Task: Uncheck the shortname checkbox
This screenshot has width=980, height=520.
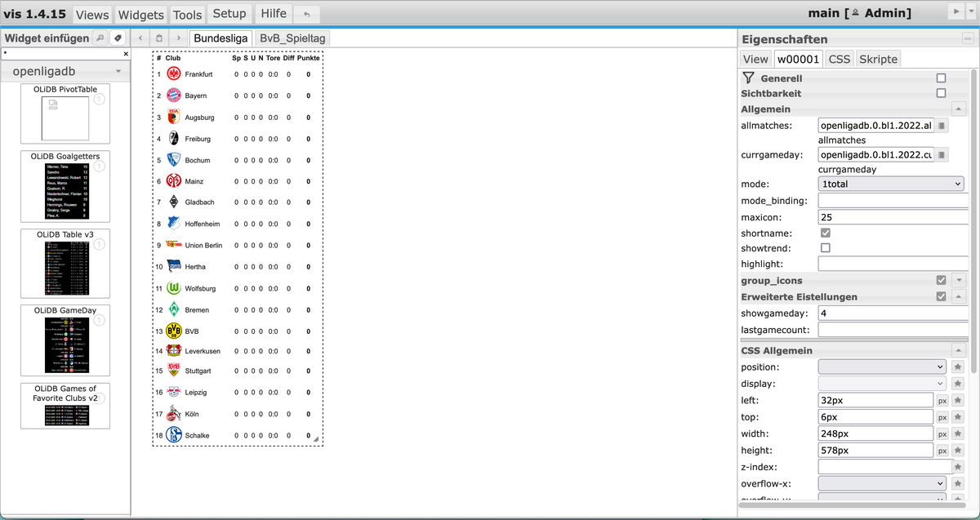Action: point(826,233)
